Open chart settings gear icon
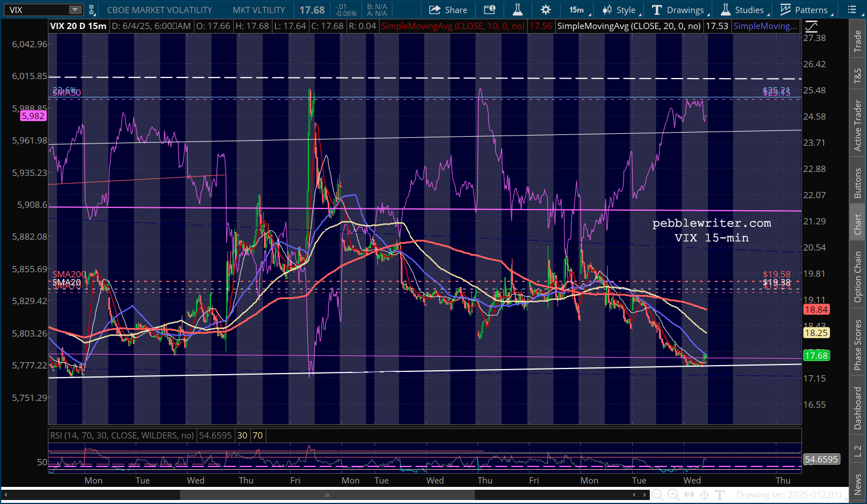 coord(546,10)
